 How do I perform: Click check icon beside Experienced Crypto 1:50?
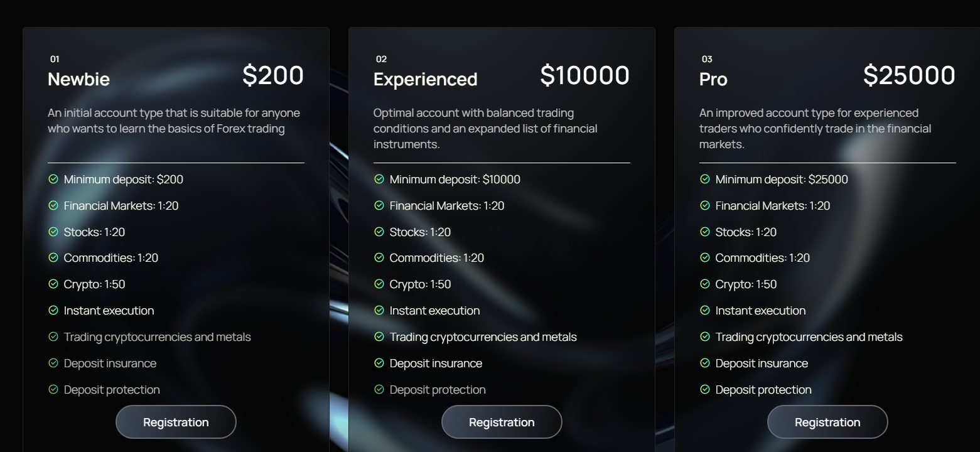379,284
